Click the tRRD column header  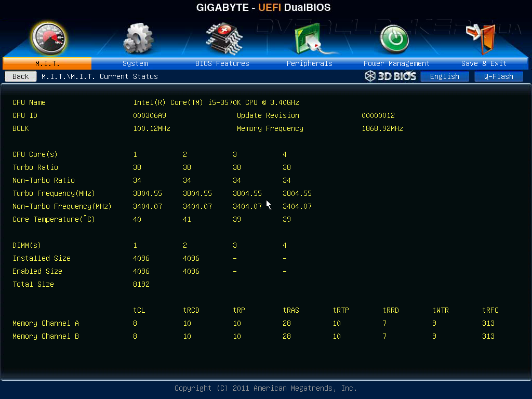pyautogui.click(x=391, y=310)
